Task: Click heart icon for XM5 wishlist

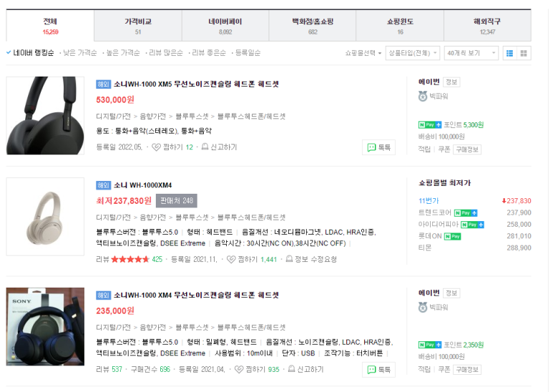Action: (156, 147)
